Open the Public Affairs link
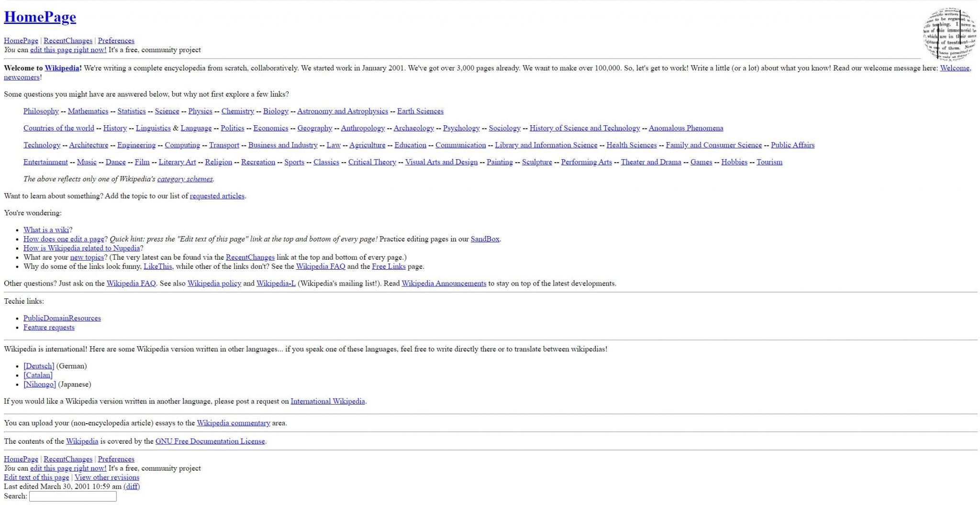Image resolution: width=980 pixels, height=505 pixels. (792, 145)
